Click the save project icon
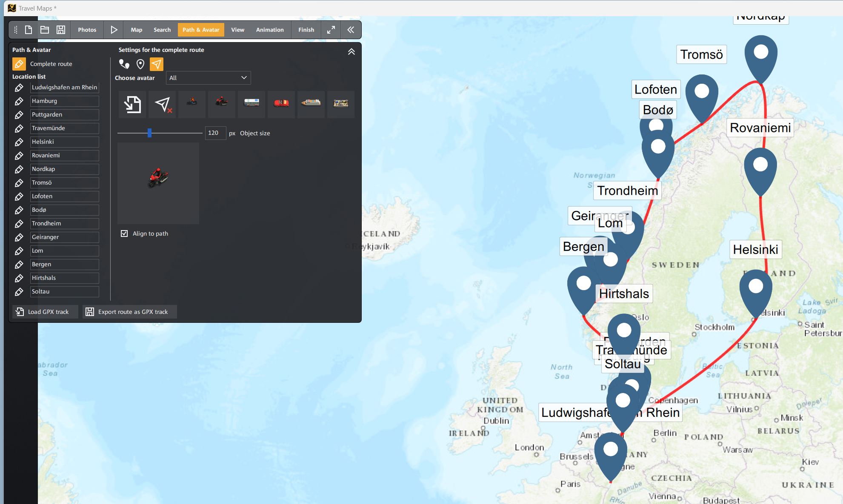The height and width of the screenshot is (504, 843). pos(61,30)
